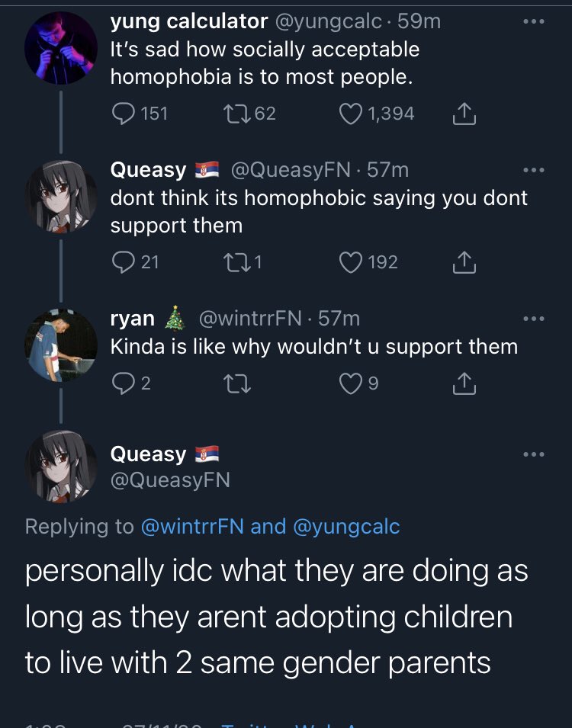Reply to ryan's tweet
The width and height of the screenshot is (572, 728).
(x=123, y=384)
